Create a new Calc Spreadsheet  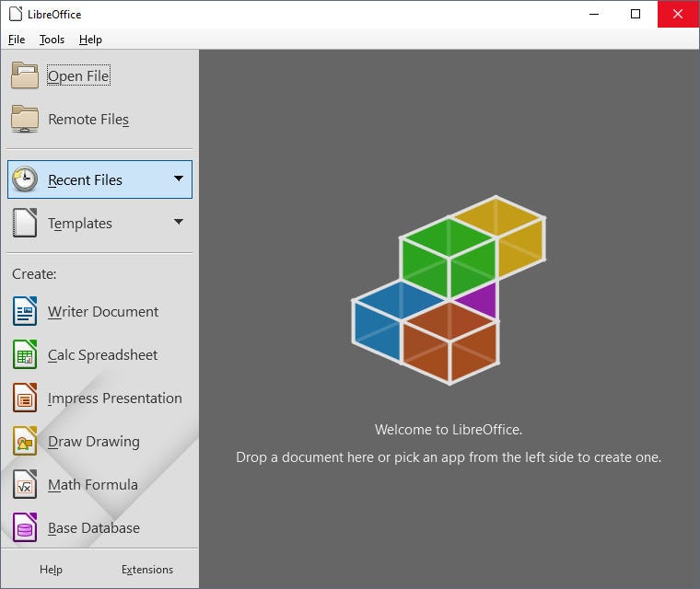pyautogui.click(x=102, y=354)
